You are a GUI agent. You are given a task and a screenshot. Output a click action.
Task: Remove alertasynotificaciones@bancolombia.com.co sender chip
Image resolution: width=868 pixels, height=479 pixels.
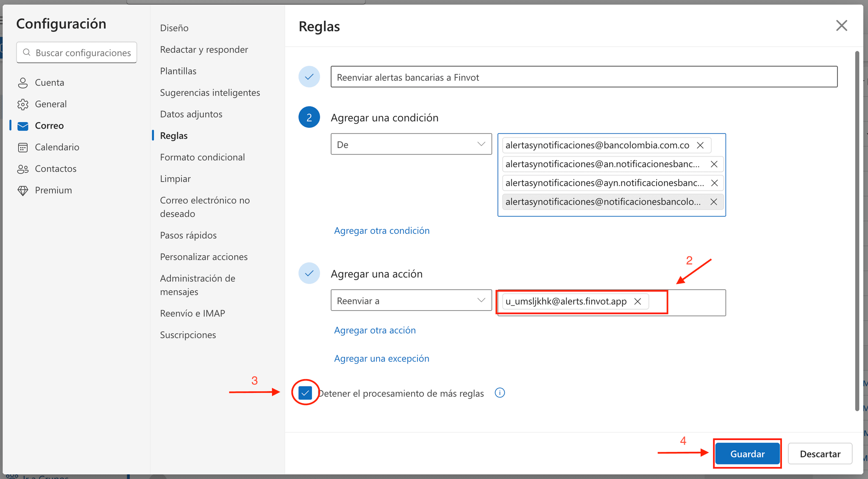(700, 145)
